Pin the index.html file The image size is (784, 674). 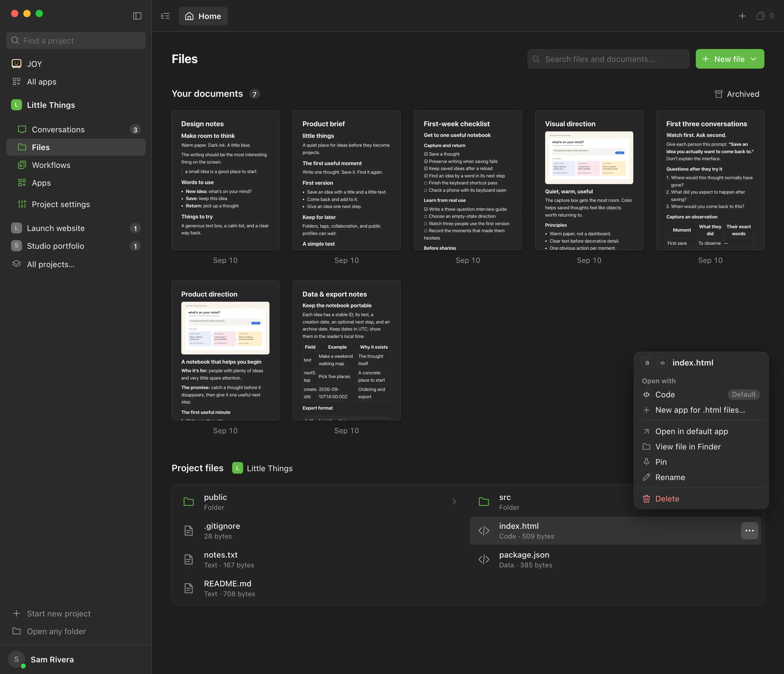pos(701,462)
